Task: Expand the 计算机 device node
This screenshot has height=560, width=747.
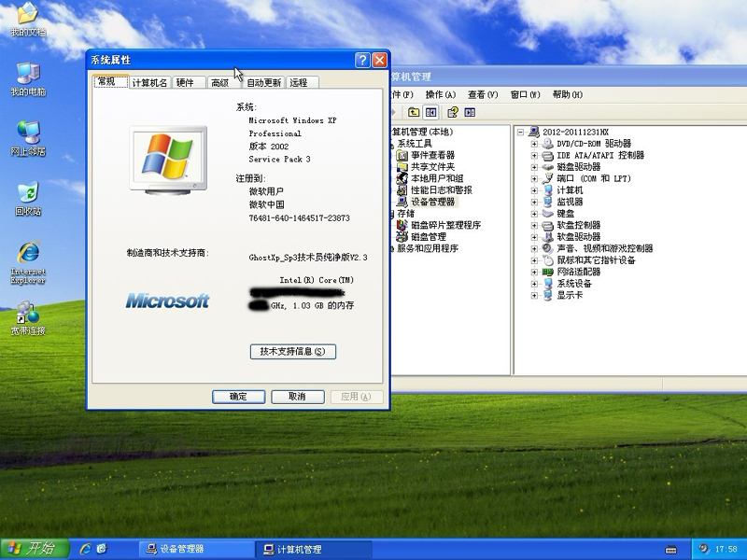Action: (x=534, y=190)
